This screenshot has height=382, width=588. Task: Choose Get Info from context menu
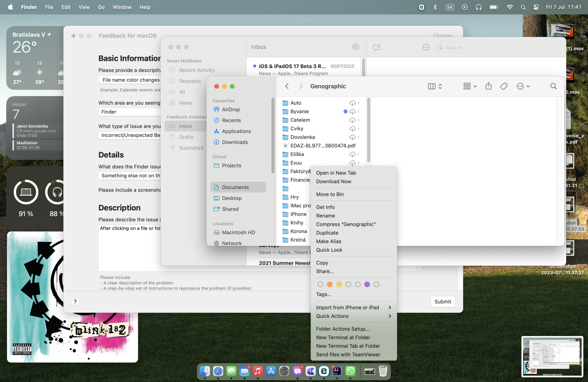(325, 207)
